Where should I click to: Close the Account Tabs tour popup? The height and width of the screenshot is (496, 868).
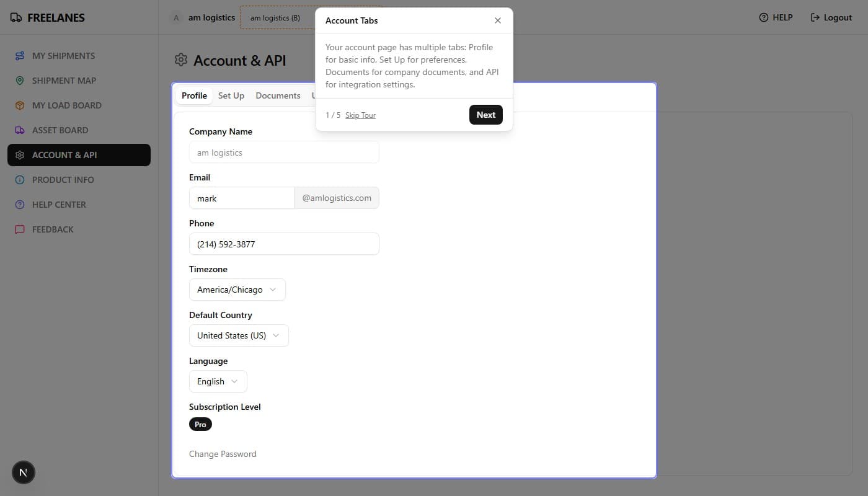coord(498,20)
